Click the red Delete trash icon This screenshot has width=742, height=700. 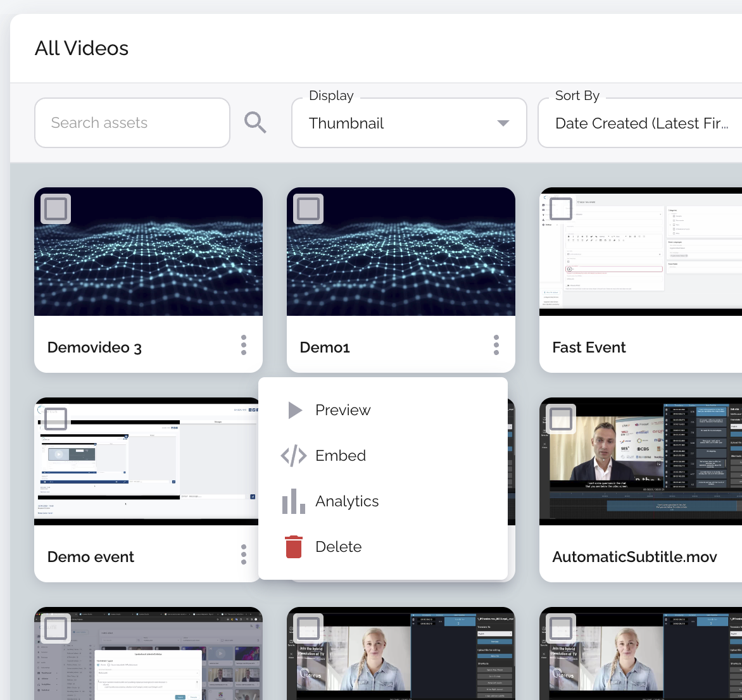click(x=294, y=547)
